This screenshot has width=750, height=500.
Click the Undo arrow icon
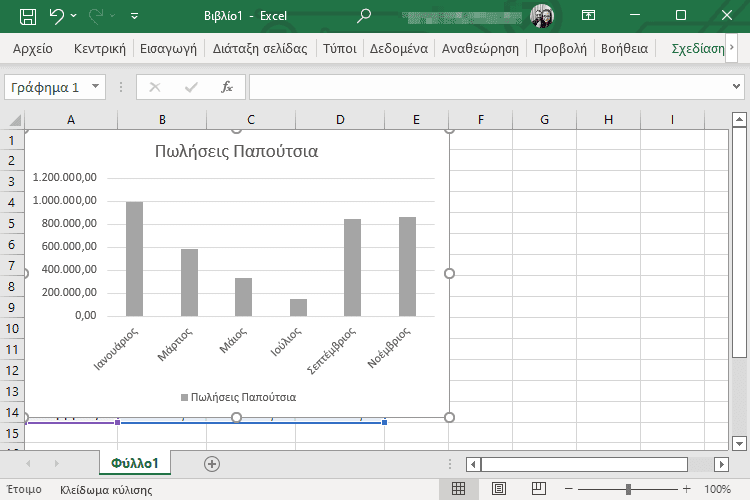(57, 15)
